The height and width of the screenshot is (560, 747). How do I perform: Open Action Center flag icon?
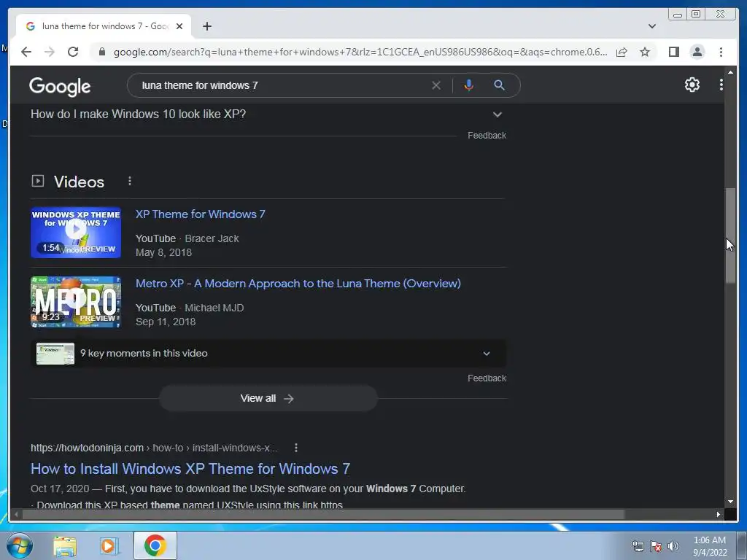click(x=656, y=547)
